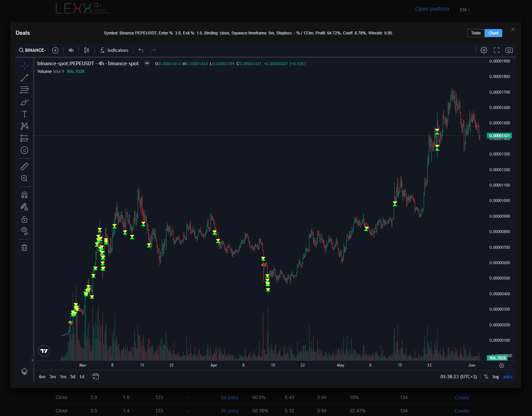Image resolution: width=532 pixels, height=416 pixels.
Task: Open symbol search BINANCE-
Action: (x=32, y=50)
